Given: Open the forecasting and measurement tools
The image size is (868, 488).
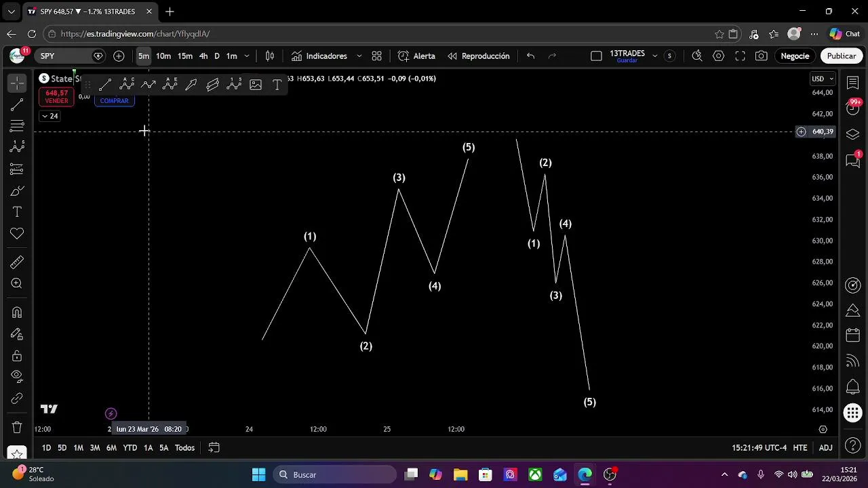Looking at the screenshot, I should [17, 169].
